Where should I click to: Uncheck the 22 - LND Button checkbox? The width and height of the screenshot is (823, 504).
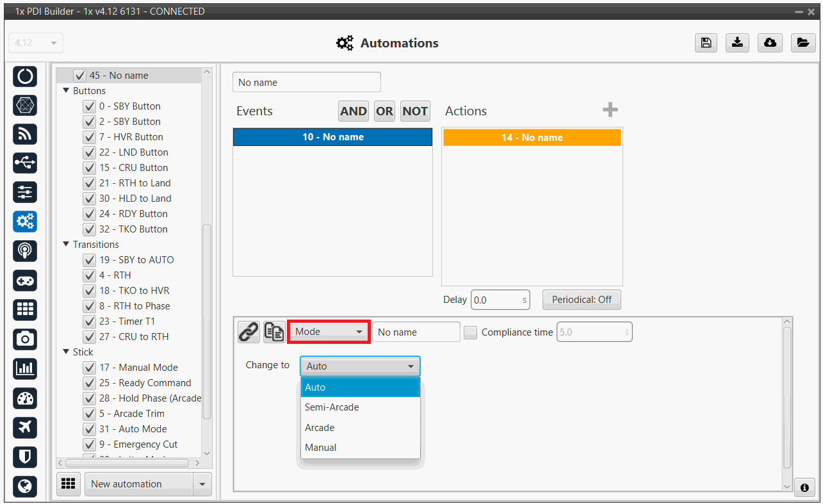(89, 152)
